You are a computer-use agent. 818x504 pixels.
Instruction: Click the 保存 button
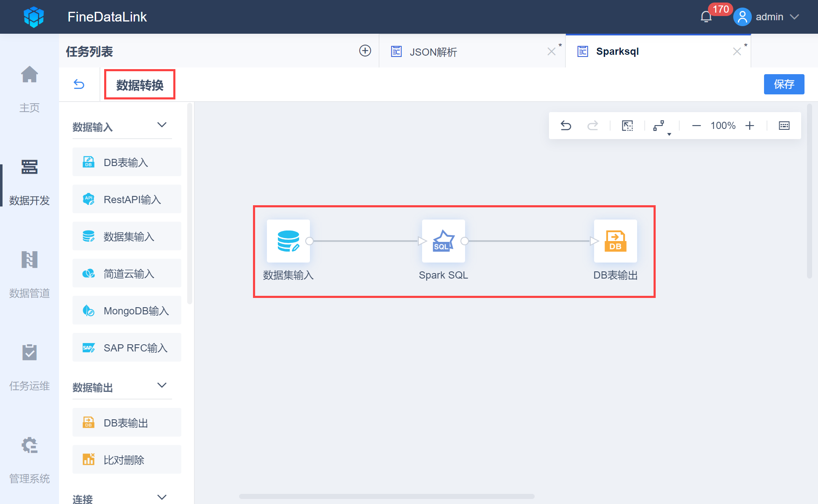784,84
